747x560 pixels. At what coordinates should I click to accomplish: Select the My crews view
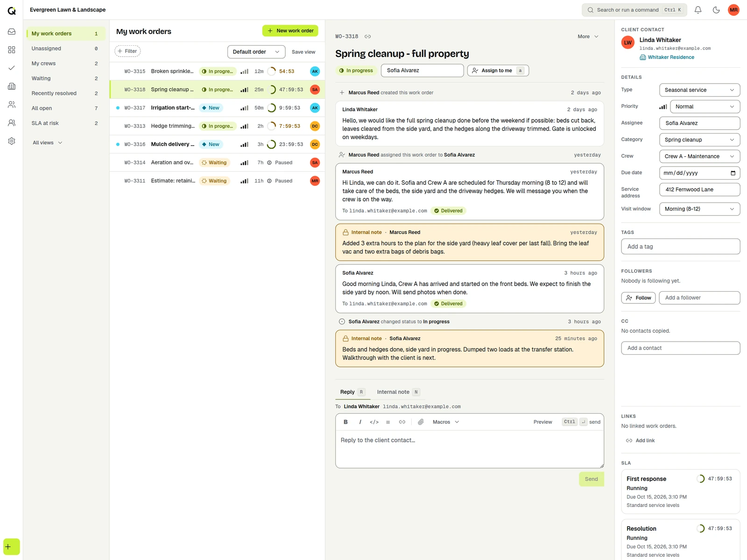click(x=65, y=63)
